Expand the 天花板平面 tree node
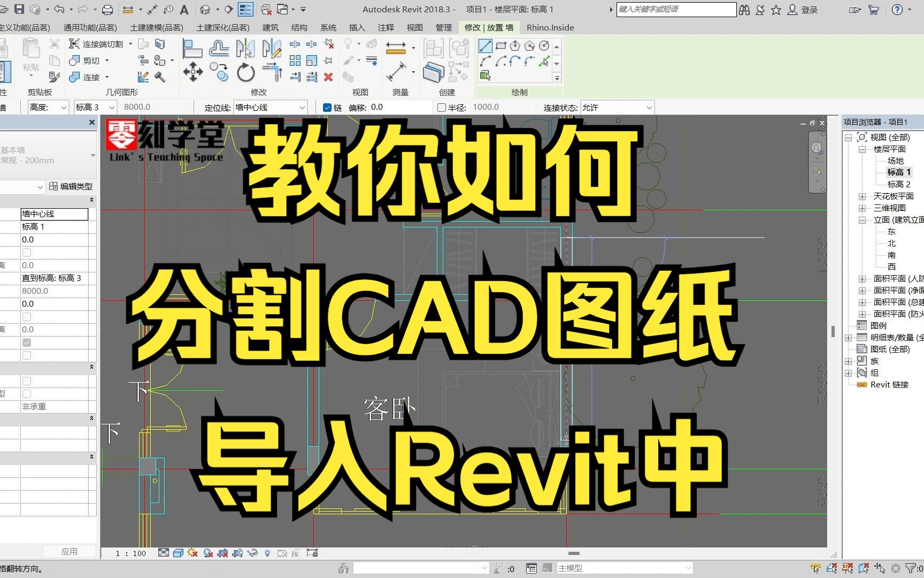 [x=862, y=196]
